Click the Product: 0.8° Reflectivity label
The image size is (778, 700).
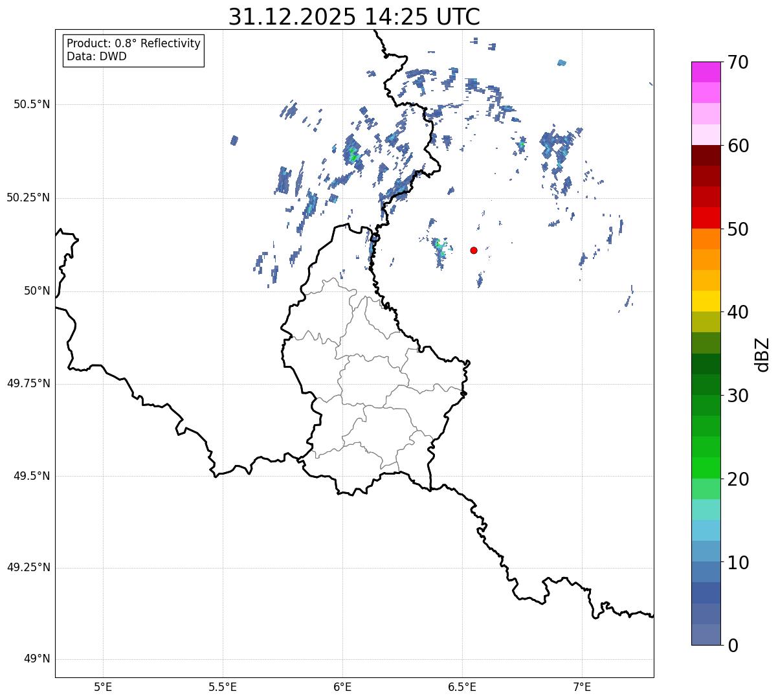(x=134, y=43)
